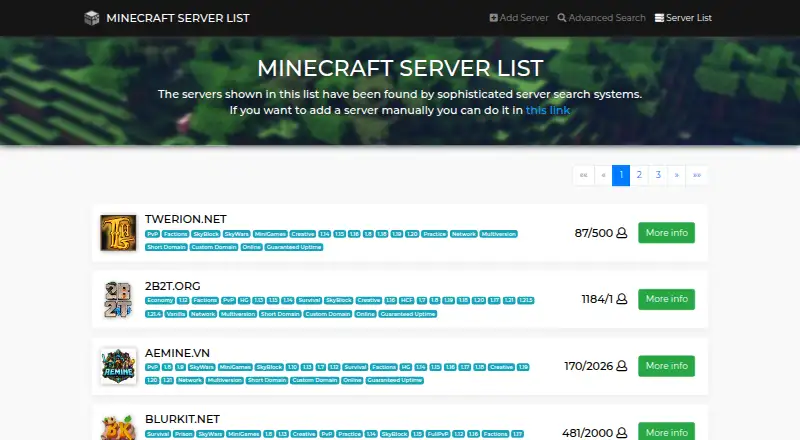Viewport: 800px width, 440px height.
Task: Select the MiniGames tag on TWERION.NET
Action: click(x=270, y=234)
